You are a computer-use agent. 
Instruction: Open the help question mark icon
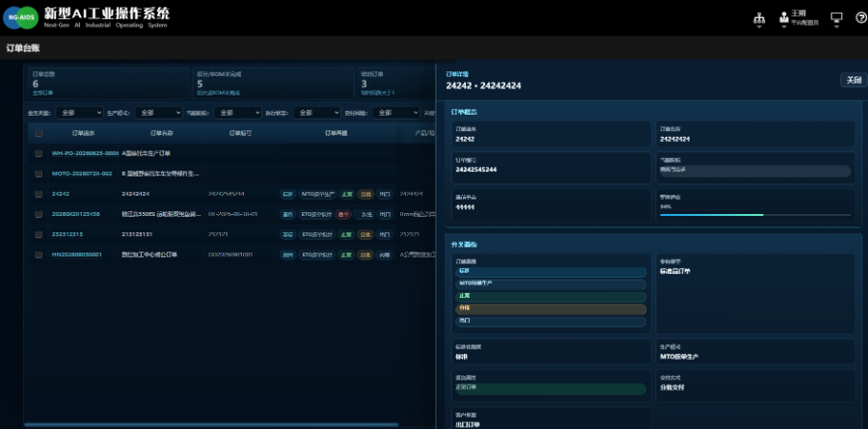[x=861, y=17]
